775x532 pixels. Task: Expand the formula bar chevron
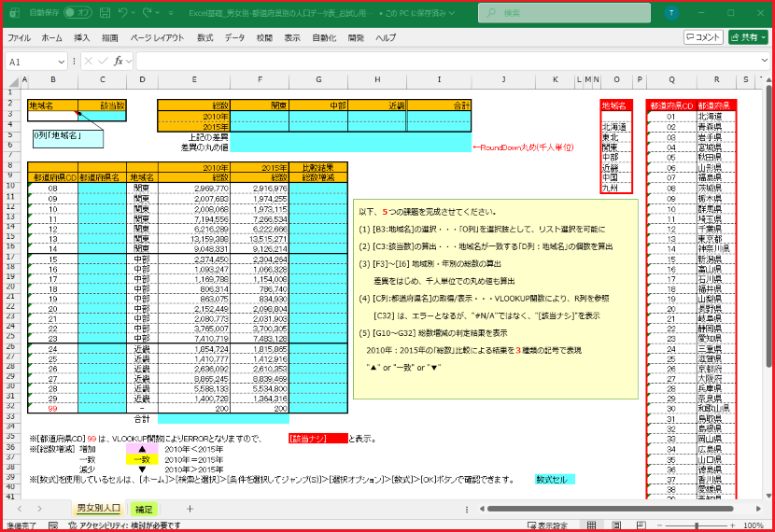pos(764,61)
